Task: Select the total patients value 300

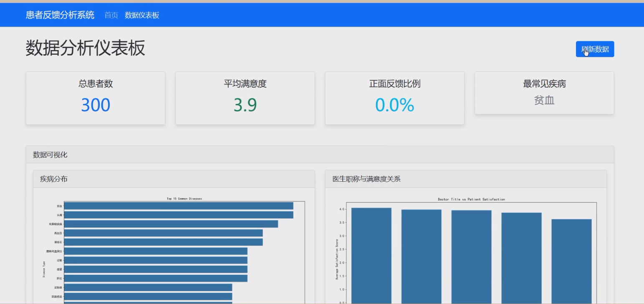Action: coord(96,105)
